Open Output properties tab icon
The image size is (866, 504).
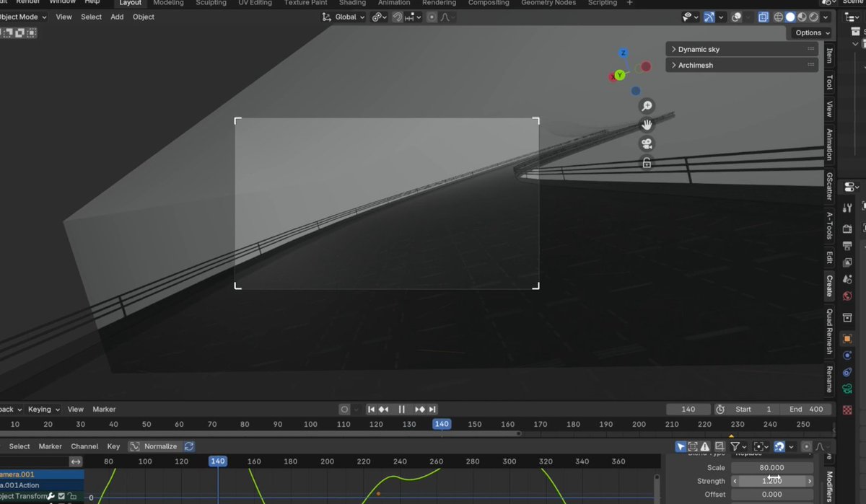pyautogui.click(x=848, y=244)
